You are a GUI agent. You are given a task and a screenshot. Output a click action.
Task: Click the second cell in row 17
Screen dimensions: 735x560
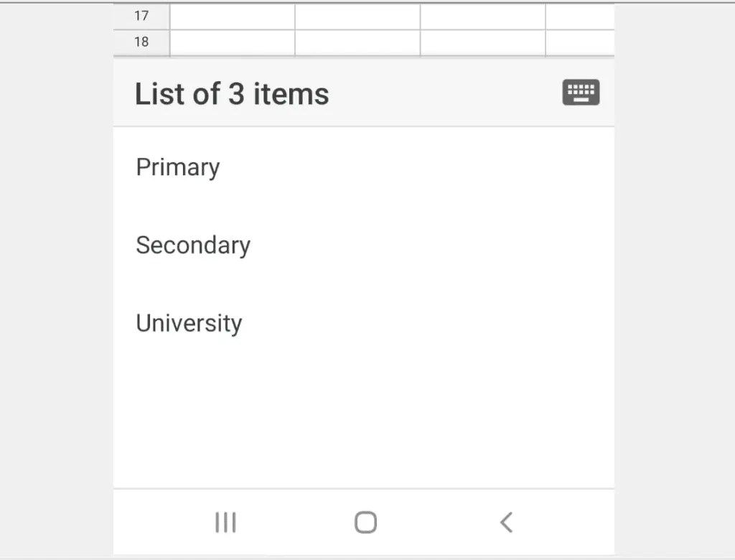click(x=357, y=15)
